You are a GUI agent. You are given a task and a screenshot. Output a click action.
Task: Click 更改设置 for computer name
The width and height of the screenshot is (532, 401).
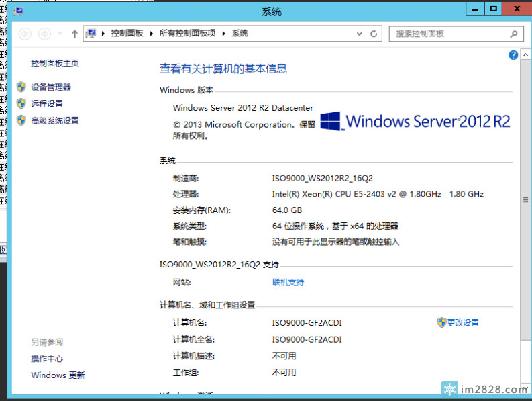point(463,323)
